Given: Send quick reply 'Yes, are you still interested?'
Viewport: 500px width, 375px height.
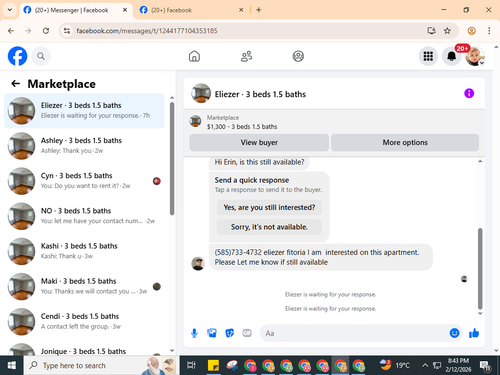Looking at the screenshot, I should click(x=269, y=207).
